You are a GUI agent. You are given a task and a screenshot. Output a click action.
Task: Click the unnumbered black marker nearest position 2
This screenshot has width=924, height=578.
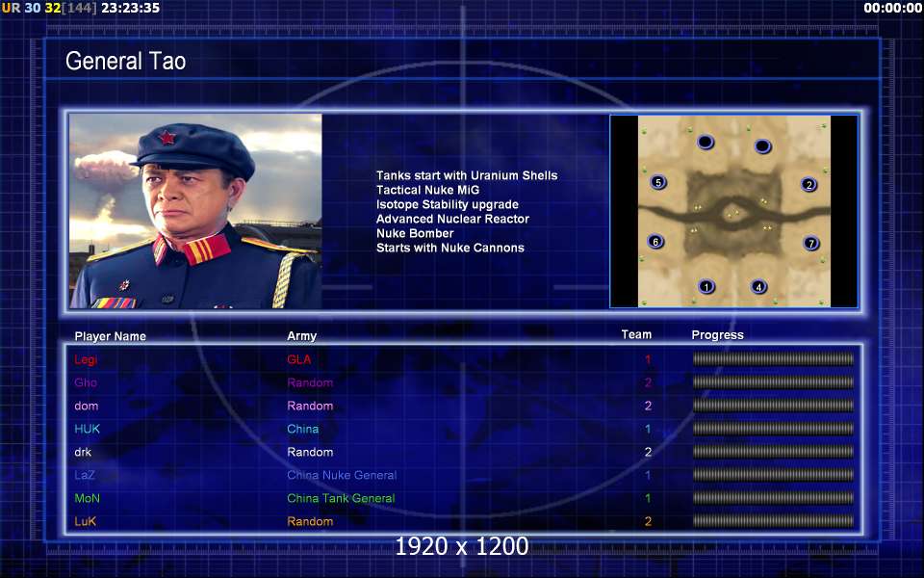[x=762, y=145]
